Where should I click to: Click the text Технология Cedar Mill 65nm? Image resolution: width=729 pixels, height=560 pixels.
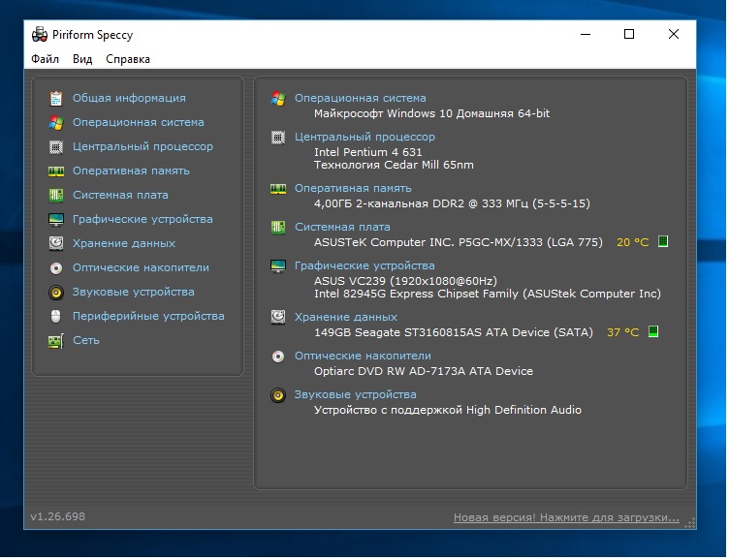[394, 165]
